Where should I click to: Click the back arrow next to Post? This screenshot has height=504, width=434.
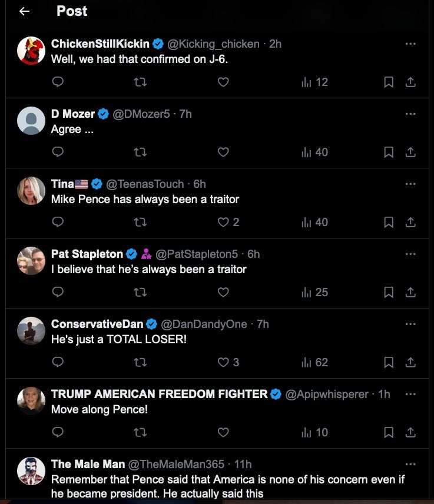pyautogui.click(x=24, y=12)
